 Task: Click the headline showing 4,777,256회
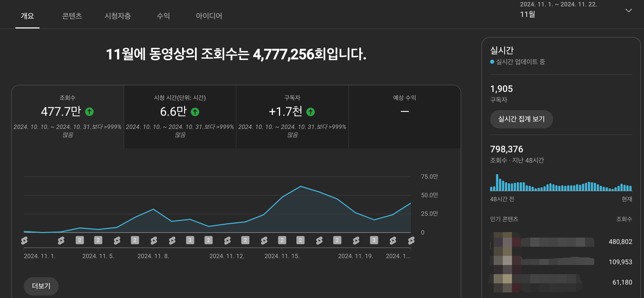coord(236,54)
